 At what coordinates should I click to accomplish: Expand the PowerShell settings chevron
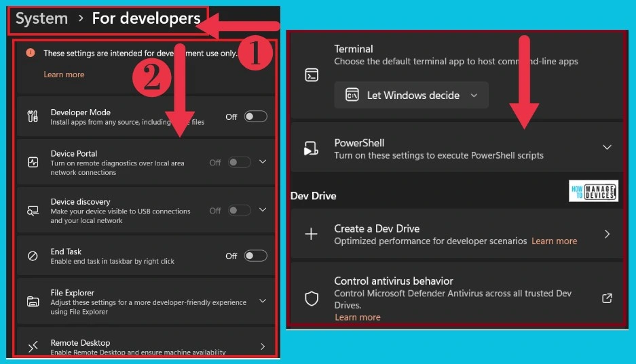point(607,147)
